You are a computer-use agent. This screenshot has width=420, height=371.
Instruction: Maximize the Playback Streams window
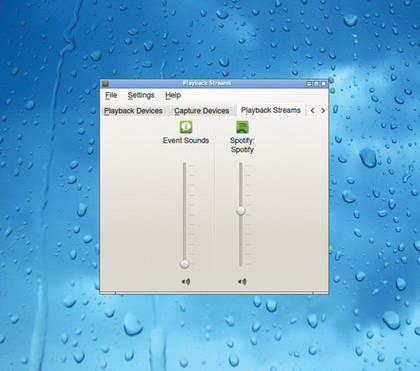316,84
